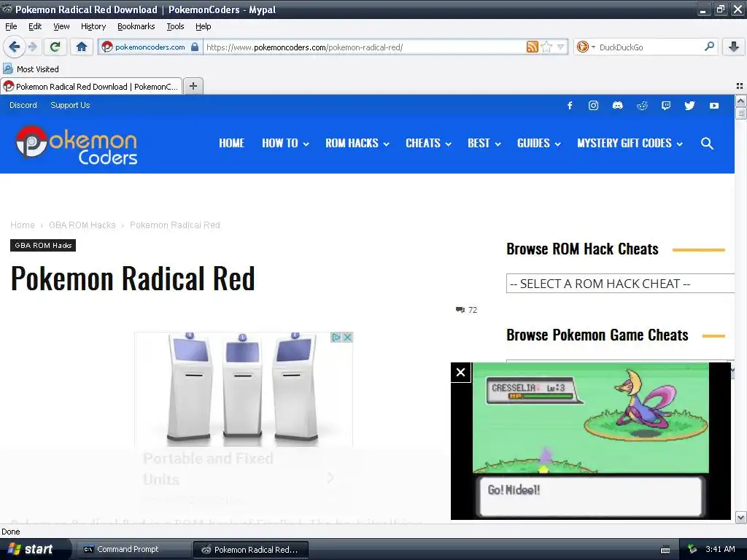Open the browser home page icon

(x=82, y=47)
